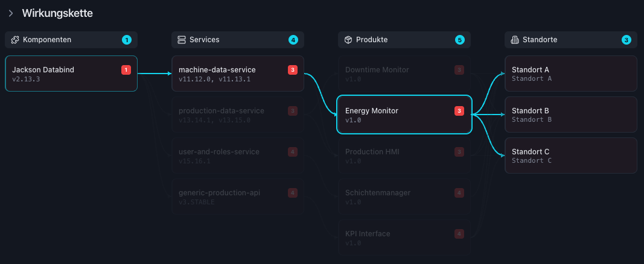Image resolution: width=644 pixels, height=264 pixels.
Task: Click version text v13.14.1, v13.15.0
Action: 214,120
